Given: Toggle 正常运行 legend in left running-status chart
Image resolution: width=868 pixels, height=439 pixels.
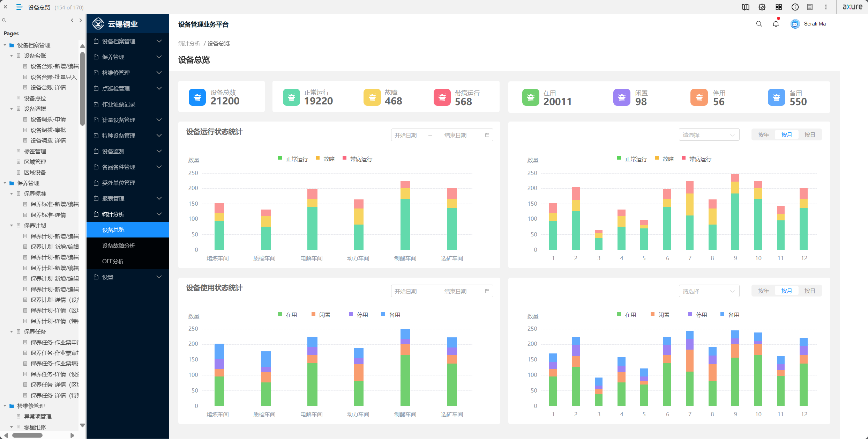Looking at the screenshot, I should 293,159.
